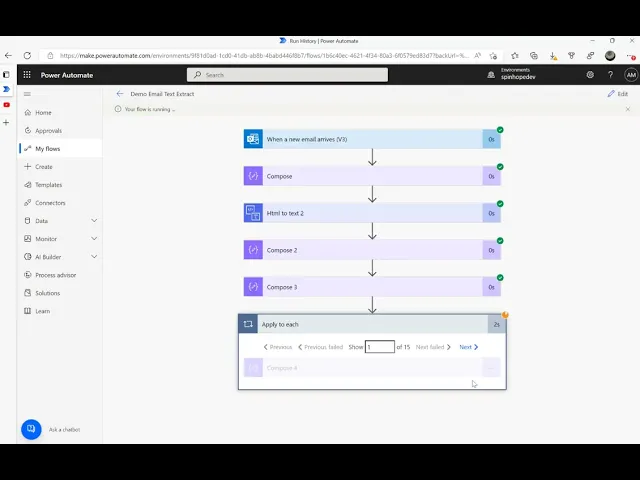640x480 pixels.
Task: Click the browser address bar URL
Action: [264, 56]
